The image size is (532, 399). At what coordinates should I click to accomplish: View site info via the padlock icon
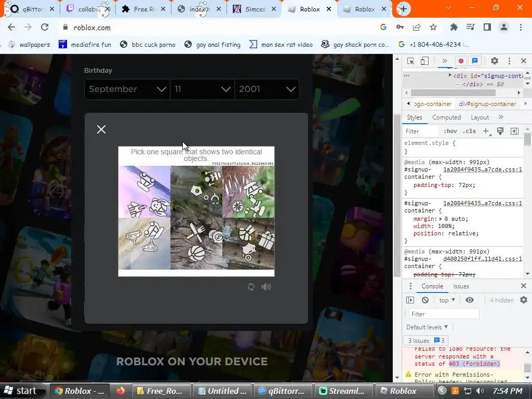tap(65, 28)
